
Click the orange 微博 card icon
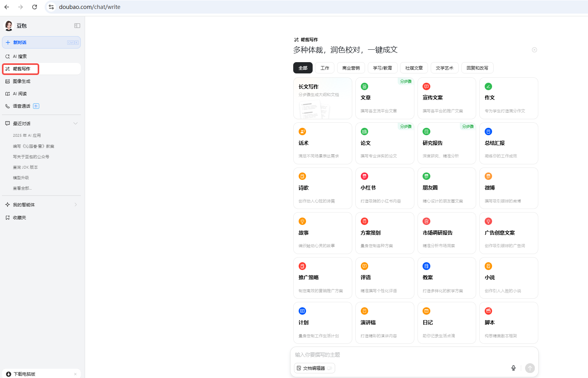(489, 176)
